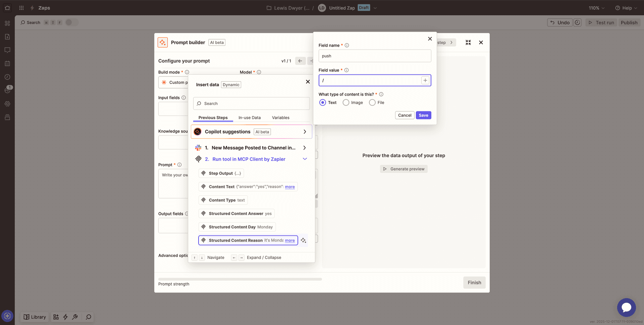Click the Field name info icon
The image size is (644, 325).
point(347,45)
